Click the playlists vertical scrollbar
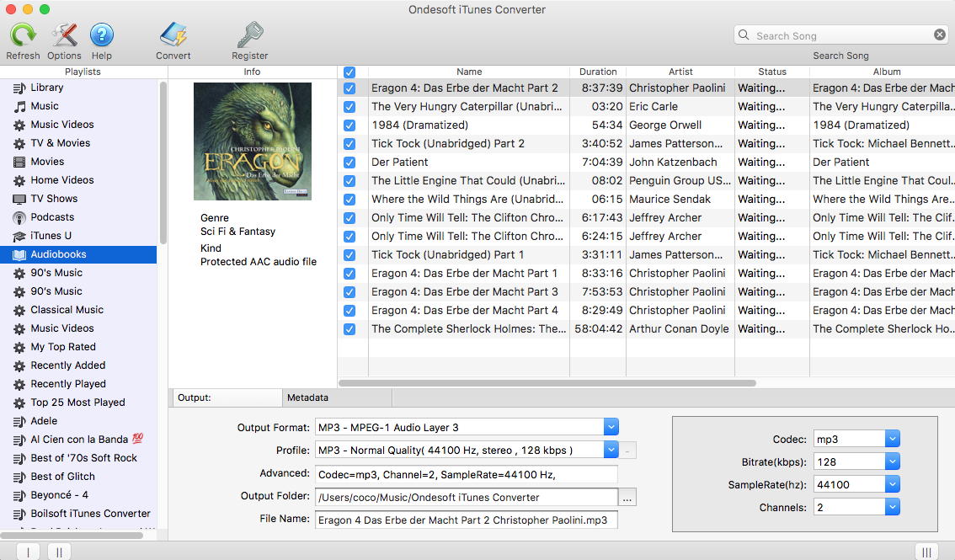The width and height of the screenshot is (955, 560). [163, 163]
